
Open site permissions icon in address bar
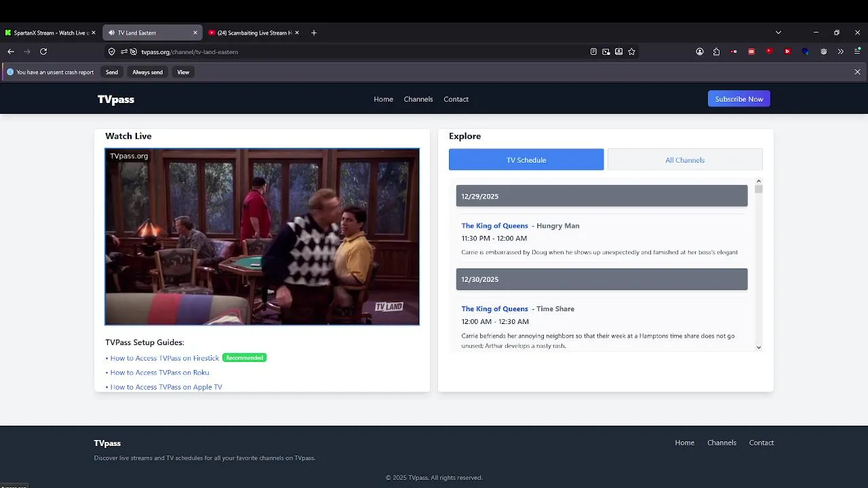(124, 52)
